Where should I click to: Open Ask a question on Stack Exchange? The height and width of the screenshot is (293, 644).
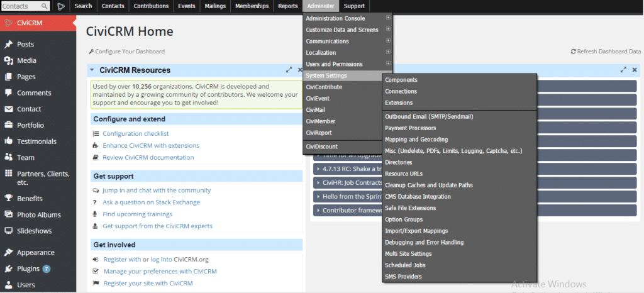151,202
